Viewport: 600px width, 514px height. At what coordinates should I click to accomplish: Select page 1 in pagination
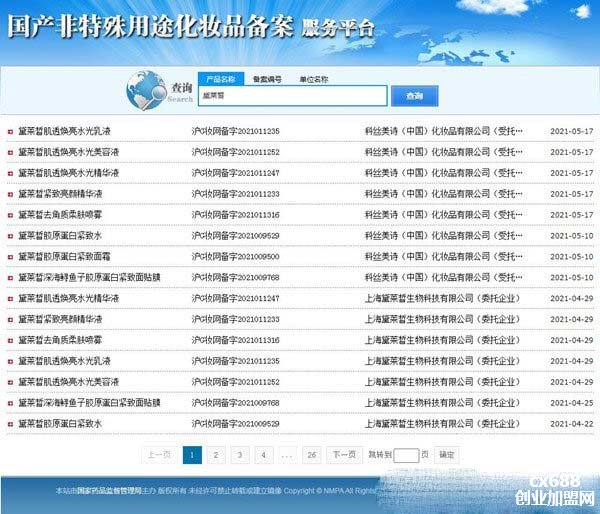point(192,455)
